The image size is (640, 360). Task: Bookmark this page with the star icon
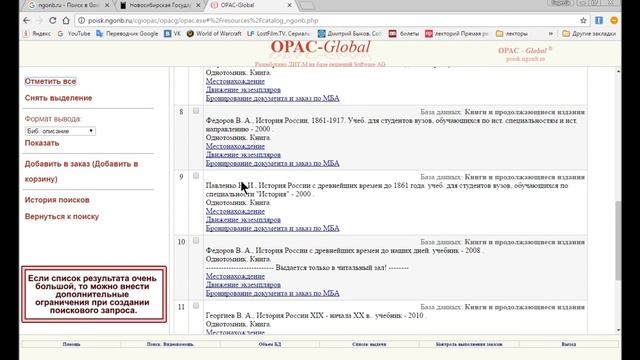click(x=583, y=20)
